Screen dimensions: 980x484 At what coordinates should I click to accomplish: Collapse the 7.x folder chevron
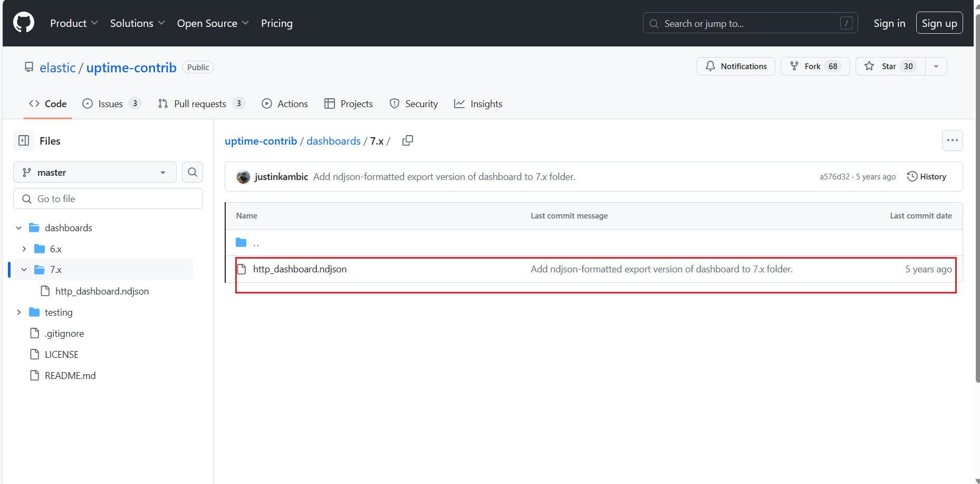click(x=24, y=270)
